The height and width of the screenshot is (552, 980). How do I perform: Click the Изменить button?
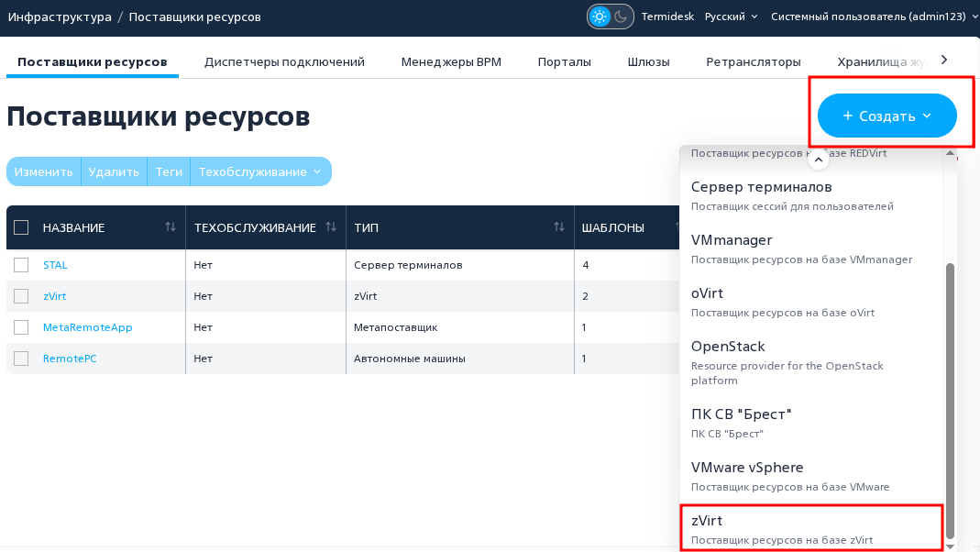(44, 171)
